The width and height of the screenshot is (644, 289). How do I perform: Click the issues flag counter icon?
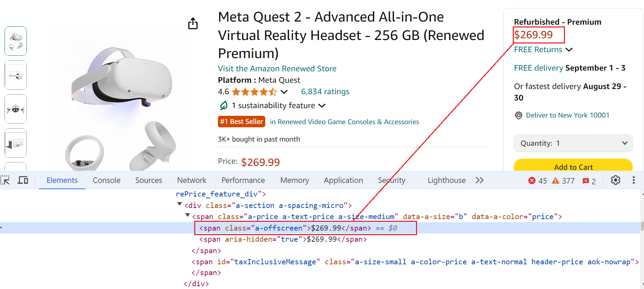(x=586, y=181)
